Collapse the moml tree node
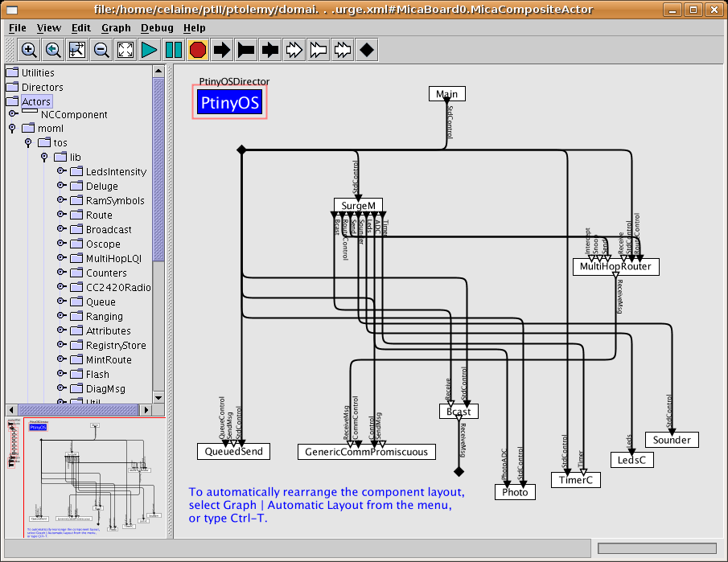The width and height of the screenshot is (728, 562). 13,128
